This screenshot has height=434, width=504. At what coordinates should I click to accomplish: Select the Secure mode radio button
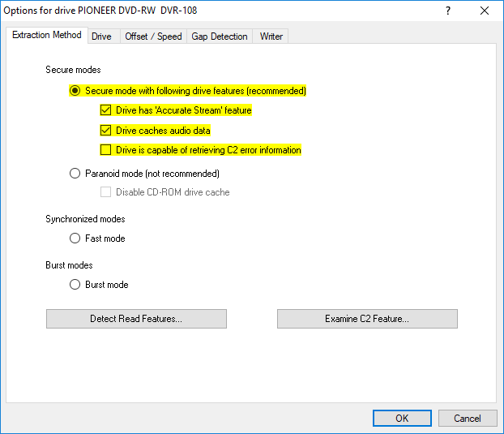tap(75, 91)
